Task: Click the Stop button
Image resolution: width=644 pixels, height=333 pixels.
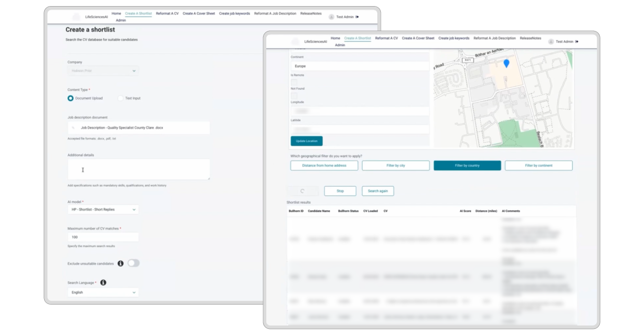Action: point(340,191)
